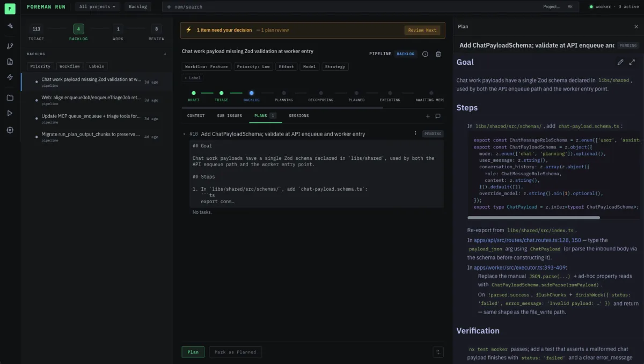This screenshot has width=644, height=364.
Task: Open the git branch icon in sidebar
Action: (x=10, y=46)
